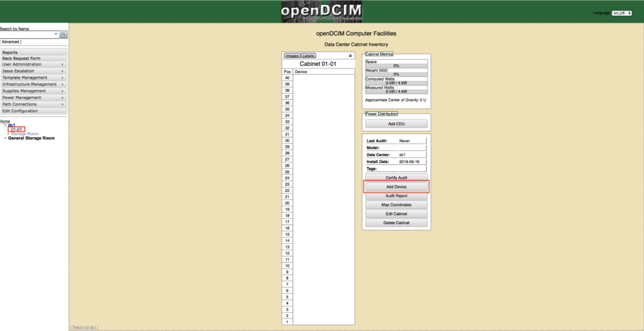Toggle the Images button
Viewport: 644px width, 331px height.
(292, 55)
